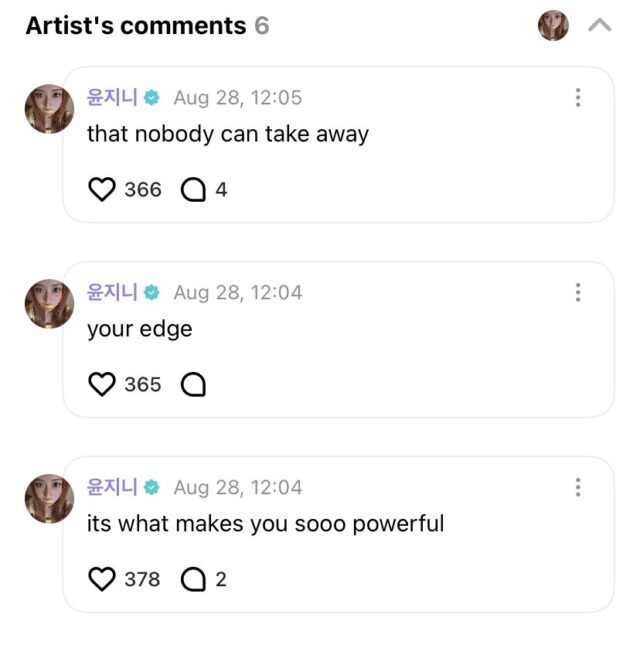Tap the artist avatar in the header
The width and height of the screenshot is (640, 645).
coord(553,26)
